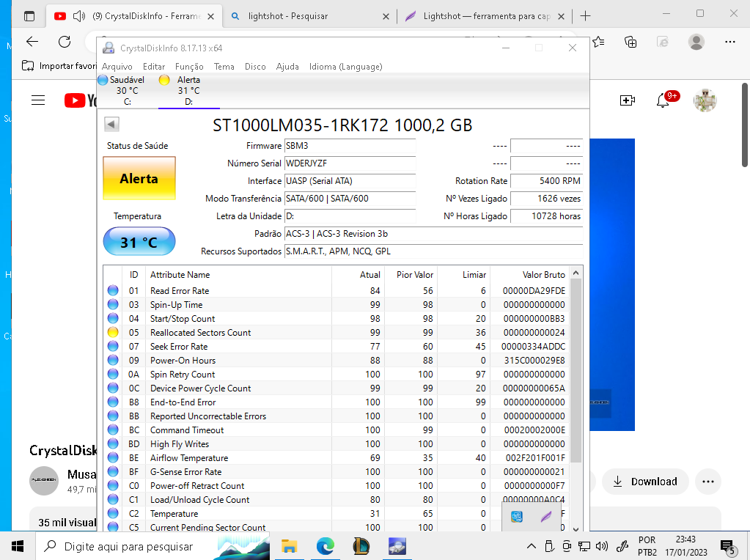Click the 31 °C temperature button
The image size is (750, 560).
139,241
